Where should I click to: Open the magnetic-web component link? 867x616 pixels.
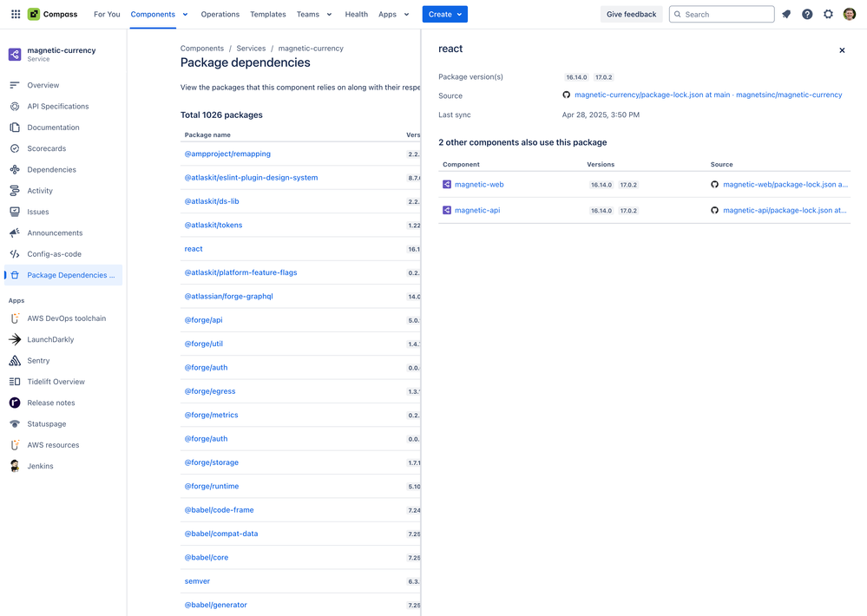[x=479, y=184]
